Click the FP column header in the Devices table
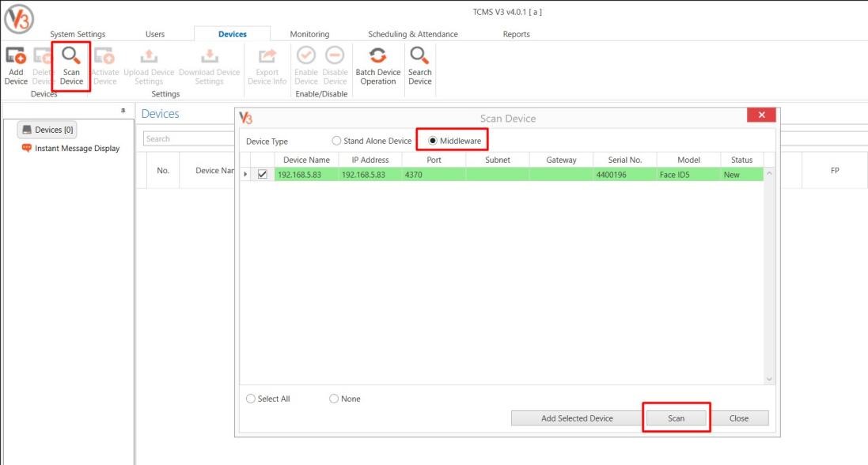 [835, 171]
